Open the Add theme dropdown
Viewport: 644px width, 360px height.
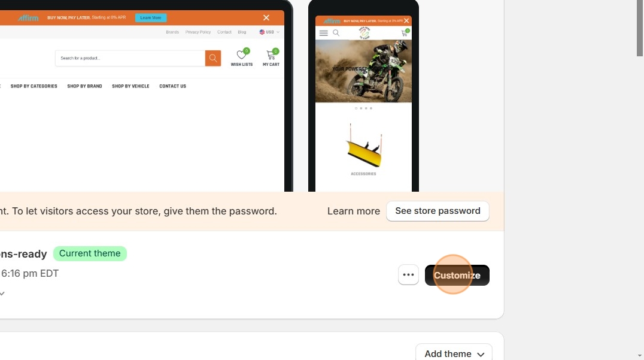[x=454, y=353]
